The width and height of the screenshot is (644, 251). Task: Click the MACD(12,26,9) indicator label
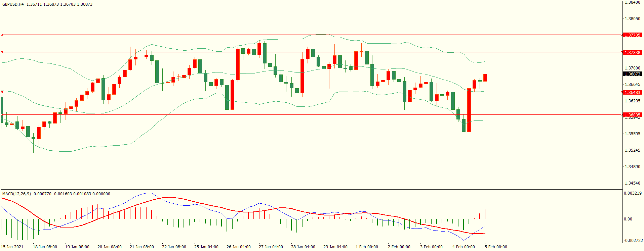(x=16, y=194)
